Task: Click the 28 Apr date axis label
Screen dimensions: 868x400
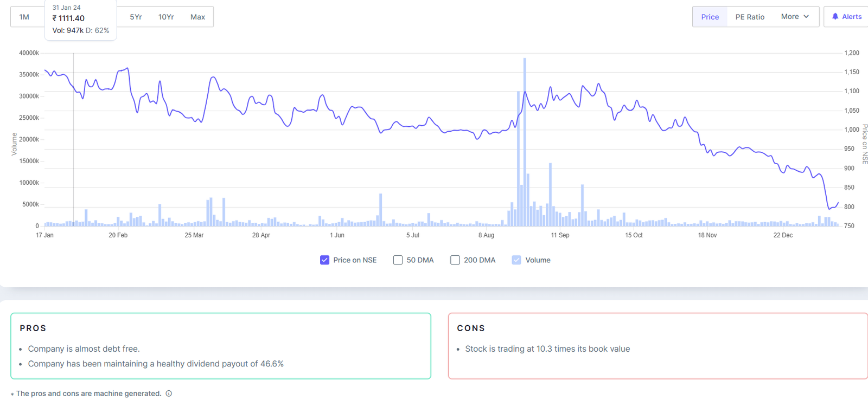Action: coord(261,235)
